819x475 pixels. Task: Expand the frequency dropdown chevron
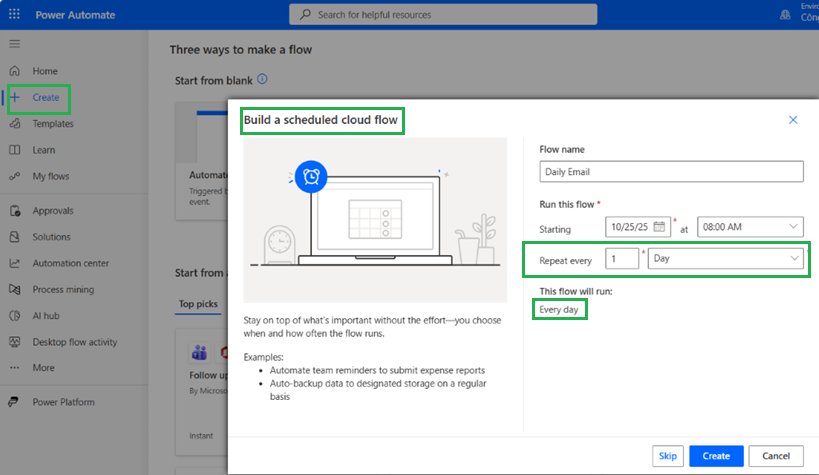(x=794, y=258)
